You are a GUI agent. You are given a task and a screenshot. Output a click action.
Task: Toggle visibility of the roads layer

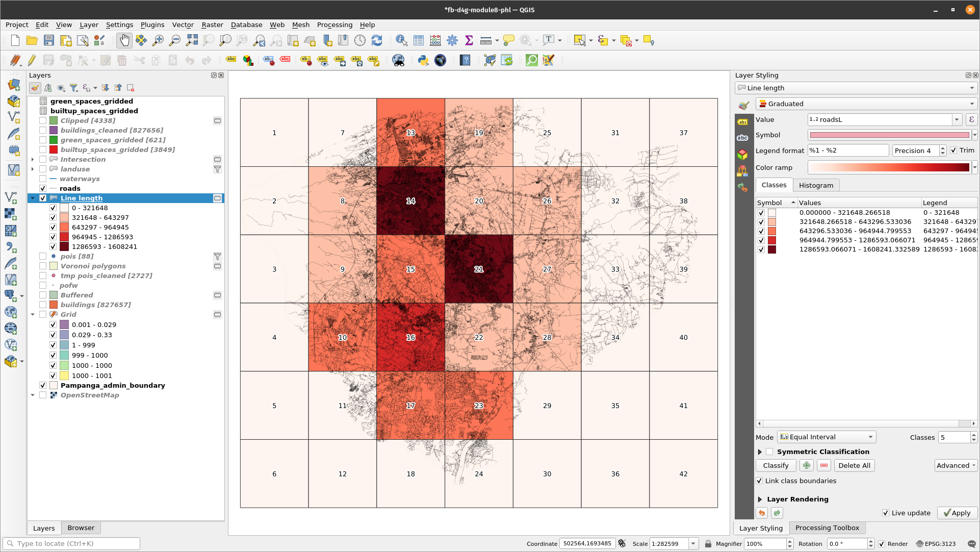point(43,188)
